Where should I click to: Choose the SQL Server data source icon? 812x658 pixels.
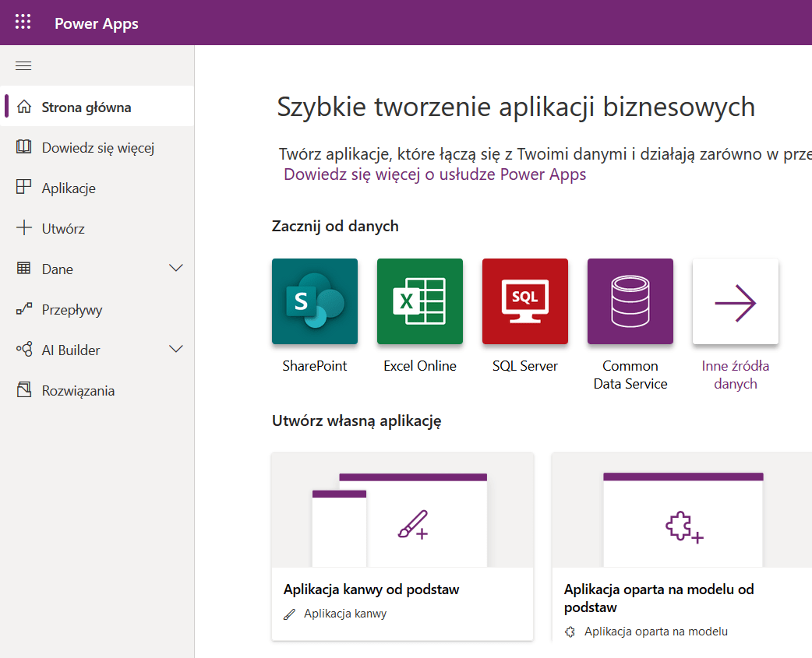(525, 301)
